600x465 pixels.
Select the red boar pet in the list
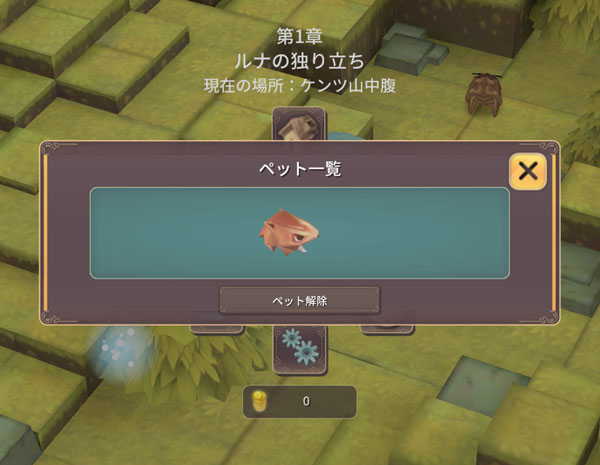[x=289, y=231]
